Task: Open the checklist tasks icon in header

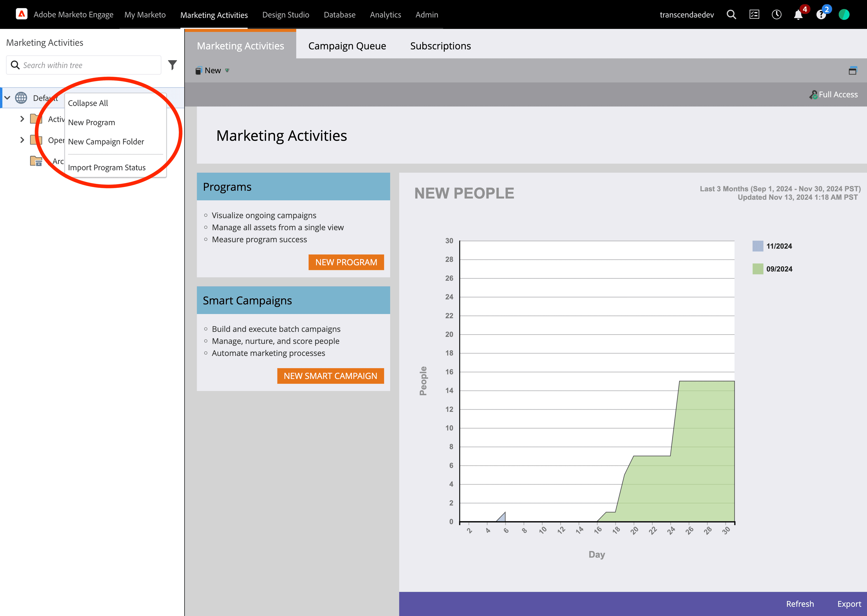Action: (x=754, y=14)
